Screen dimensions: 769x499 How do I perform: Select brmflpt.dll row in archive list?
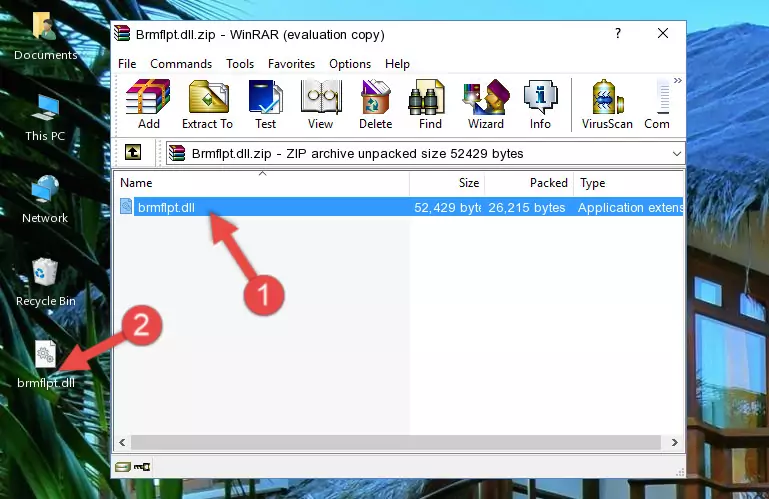click(x=399, y=207)
